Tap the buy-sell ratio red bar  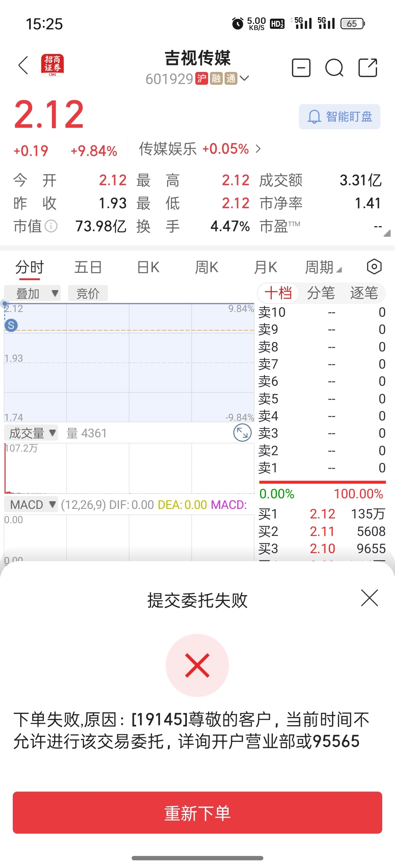click(323, 482)
